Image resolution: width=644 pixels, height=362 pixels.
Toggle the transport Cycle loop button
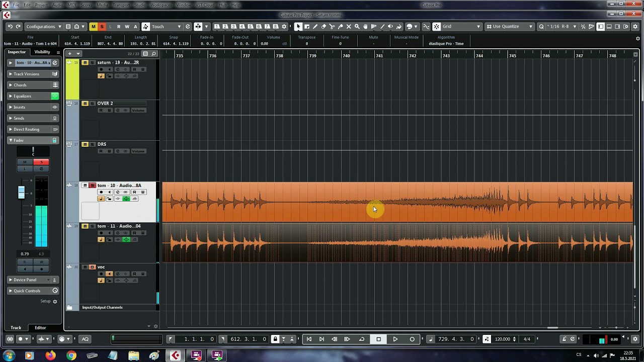coord(361,339)
